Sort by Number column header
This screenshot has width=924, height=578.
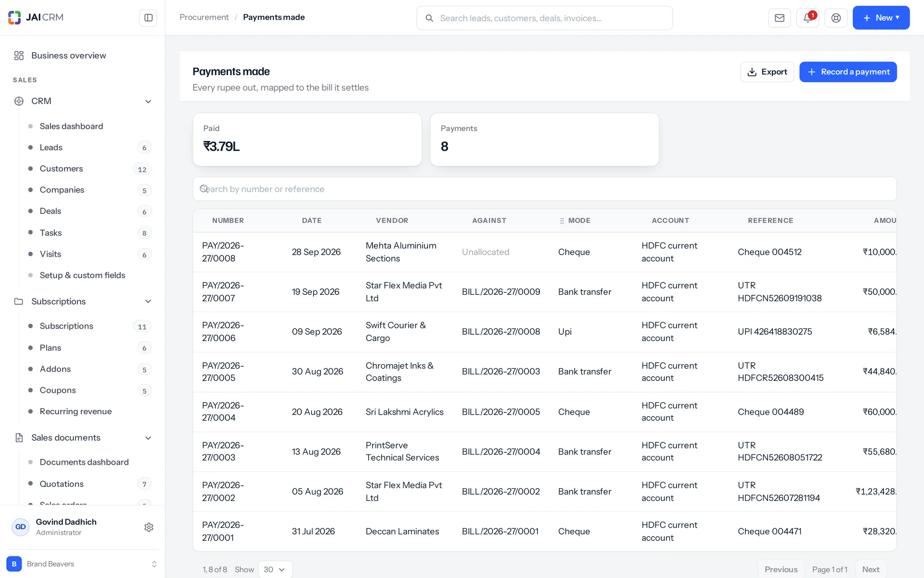[228, 221]
